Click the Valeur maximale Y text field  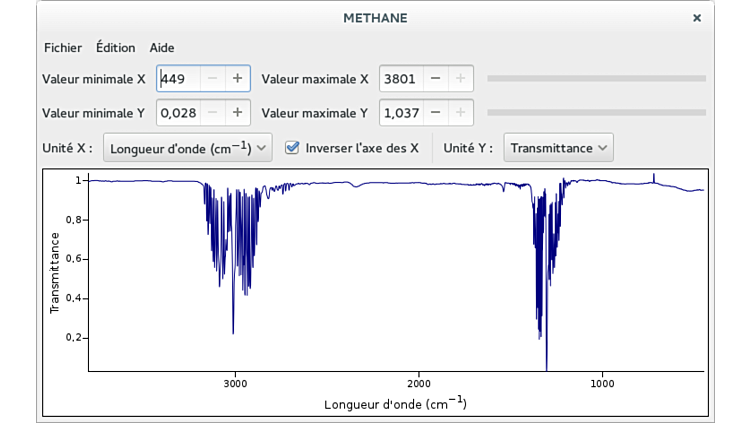(400, 112)
